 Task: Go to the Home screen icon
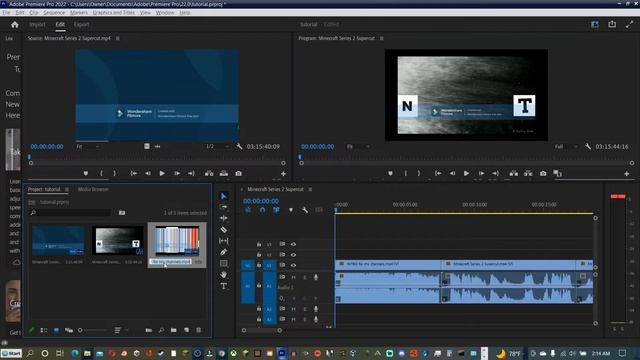[15, 24]
